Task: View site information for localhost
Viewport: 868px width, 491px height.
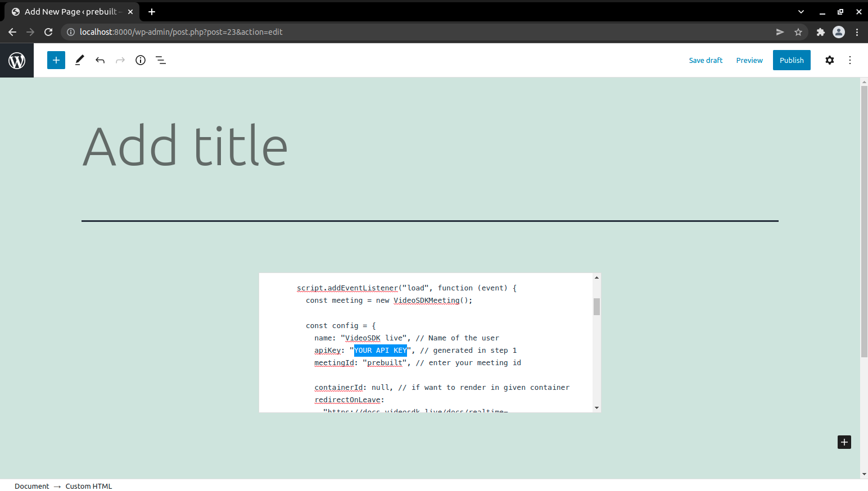Action: (71, 32)
